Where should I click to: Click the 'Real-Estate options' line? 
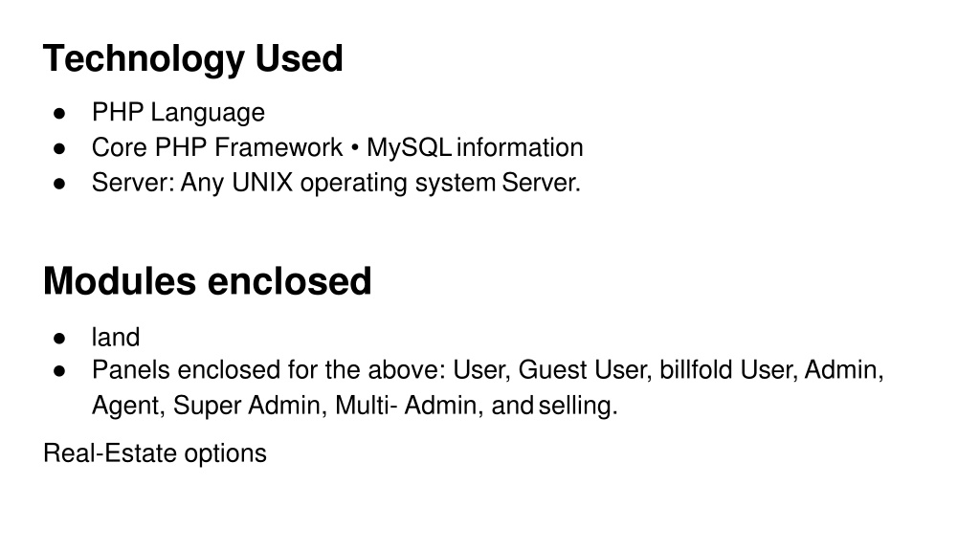click(x=154, y=453)
